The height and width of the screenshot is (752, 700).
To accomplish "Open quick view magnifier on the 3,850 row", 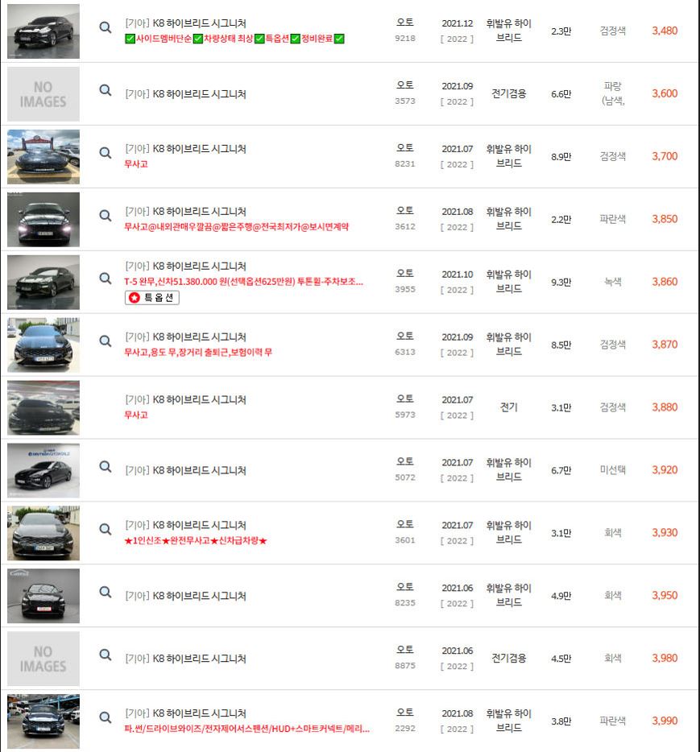I will [x=105, y=216].
